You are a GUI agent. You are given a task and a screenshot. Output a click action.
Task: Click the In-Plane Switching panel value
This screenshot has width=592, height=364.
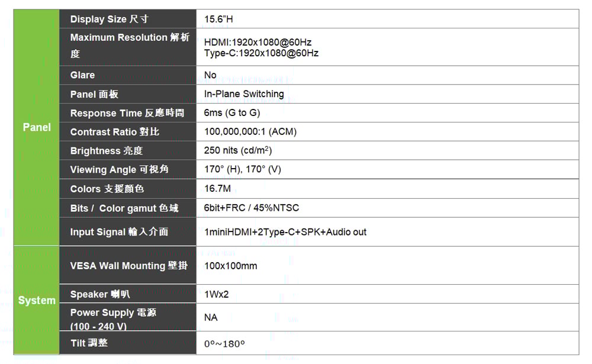point(244,94)
